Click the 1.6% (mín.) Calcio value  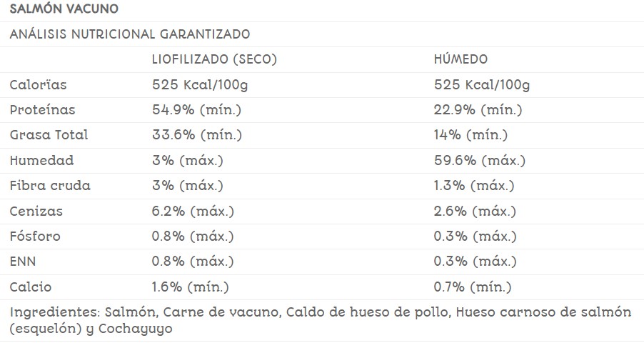[190, 287]
